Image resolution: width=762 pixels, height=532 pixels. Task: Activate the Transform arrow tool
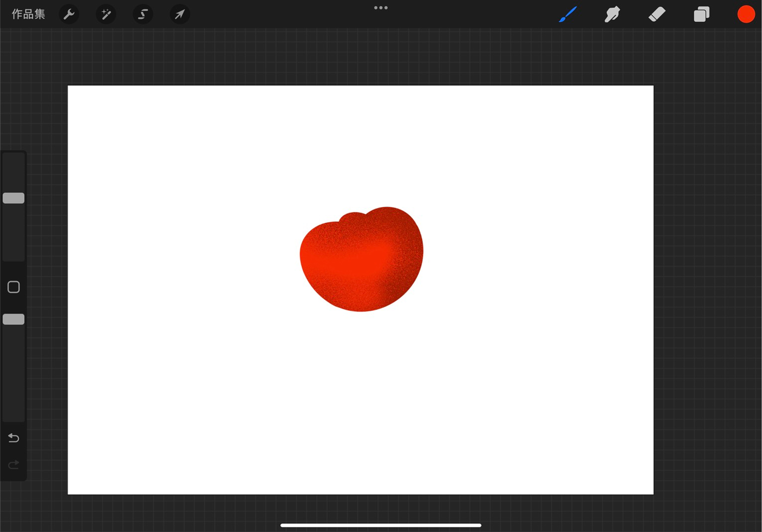coord(180,14)
